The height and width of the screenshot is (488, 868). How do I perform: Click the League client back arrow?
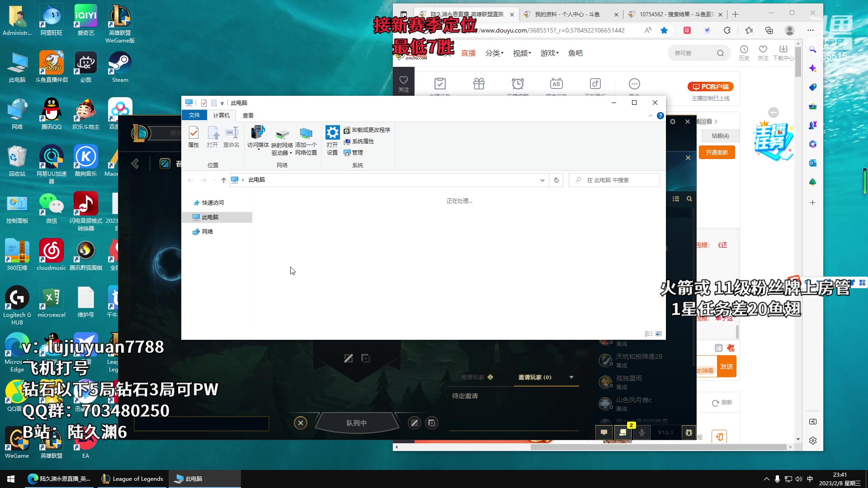(135, 164)
